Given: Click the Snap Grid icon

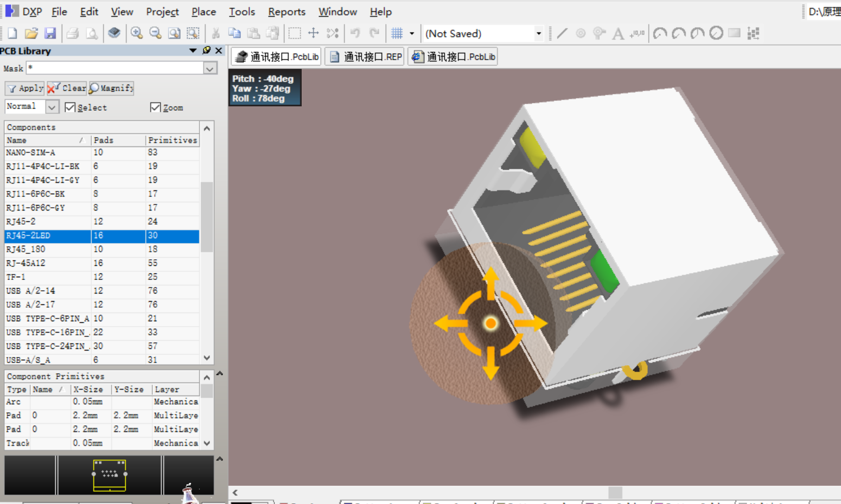Looking at the screenshot, I should (x=397, y=33).
